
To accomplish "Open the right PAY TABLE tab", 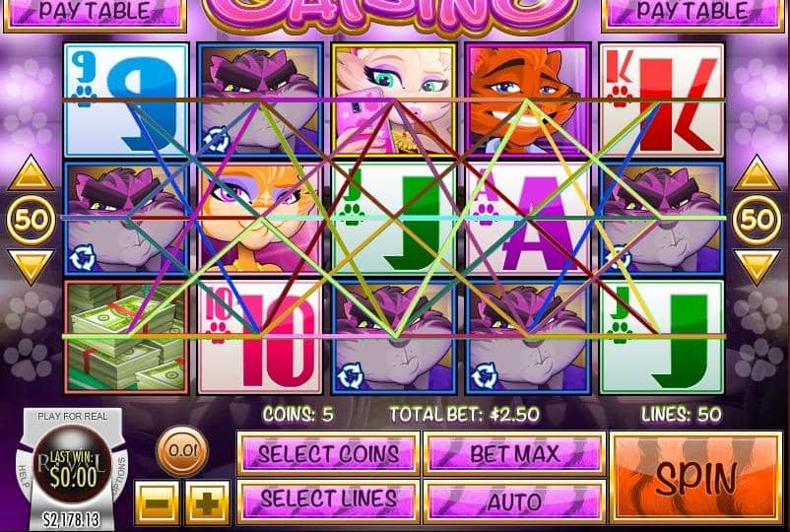I will (x=692, y=13).
